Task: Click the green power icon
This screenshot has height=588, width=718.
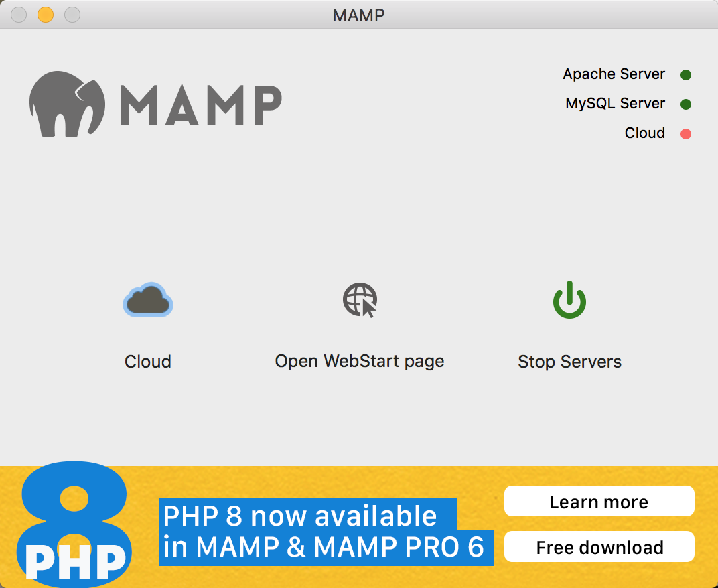Action: [x=569, y=299]
